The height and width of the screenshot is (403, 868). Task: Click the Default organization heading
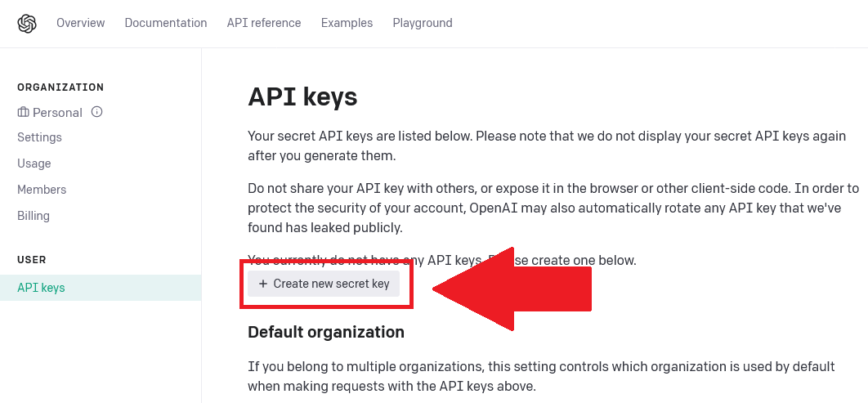326,332
